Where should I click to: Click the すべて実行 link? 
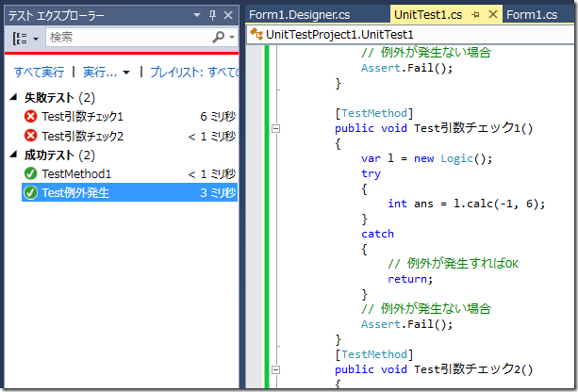pyautogui.click(x=39, y=72)
